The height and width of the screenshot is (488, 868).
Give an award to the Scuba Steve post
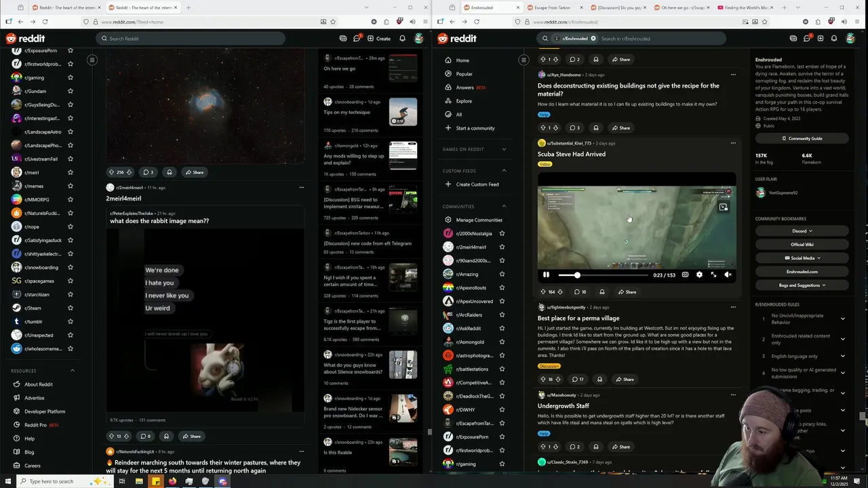pyautogui.click(x=601, y=292)
